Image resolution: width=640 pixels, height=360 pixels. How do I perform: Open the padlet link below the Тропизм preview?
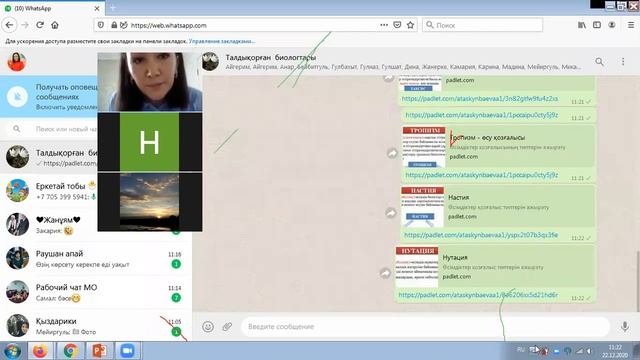482,175
